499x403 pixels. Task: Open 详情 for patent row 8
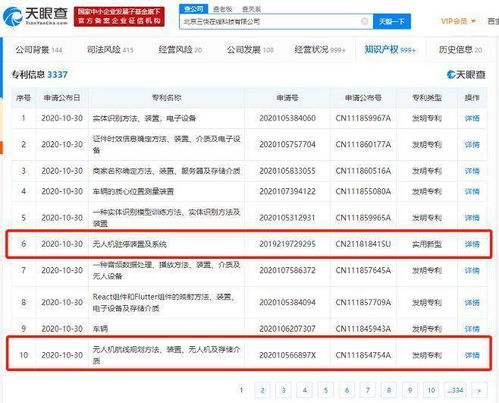(472, 303)
